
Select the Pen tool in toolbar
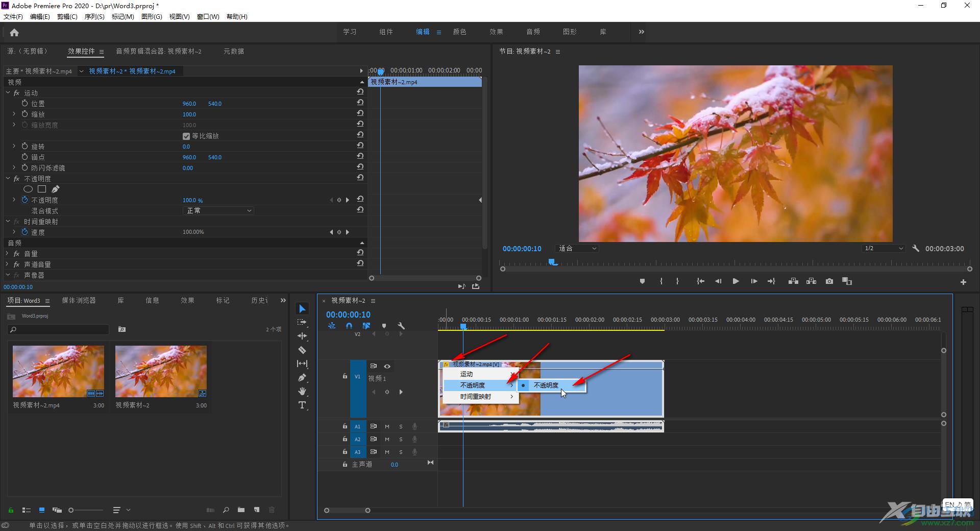coord(302,378)
